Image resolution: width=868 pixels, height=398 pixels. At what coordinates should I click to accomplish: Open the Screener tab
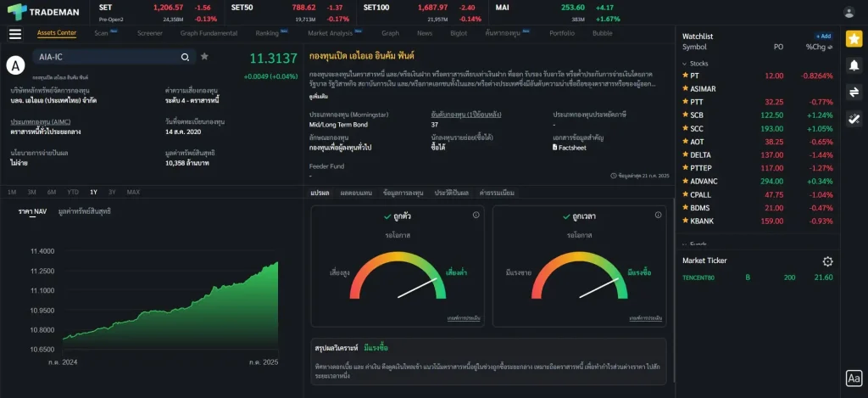(150, 33)
